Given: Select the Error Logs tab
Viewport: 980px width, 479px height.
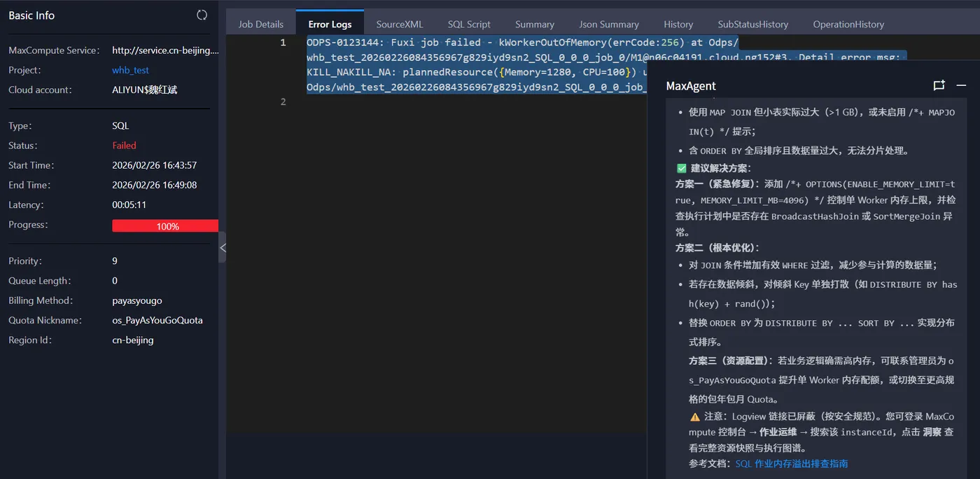Looking at the screenshot, I should tap(330, 24).
